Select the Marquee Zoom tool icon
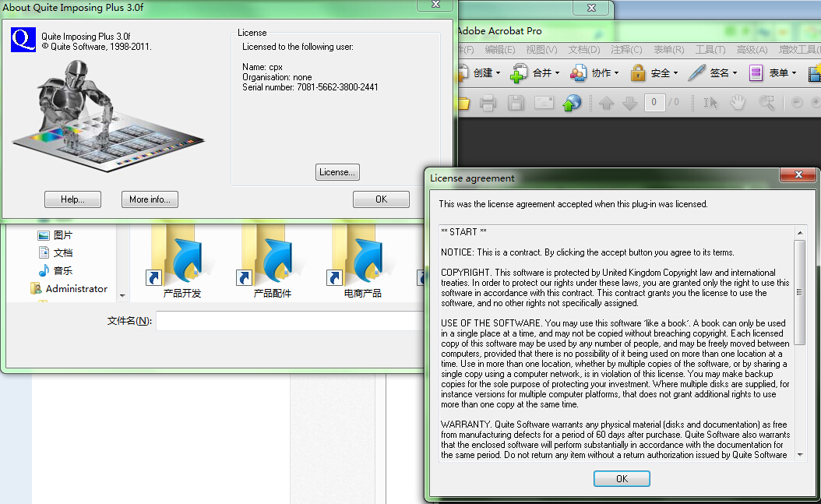 pyautogui.click(x=766, y=103)
